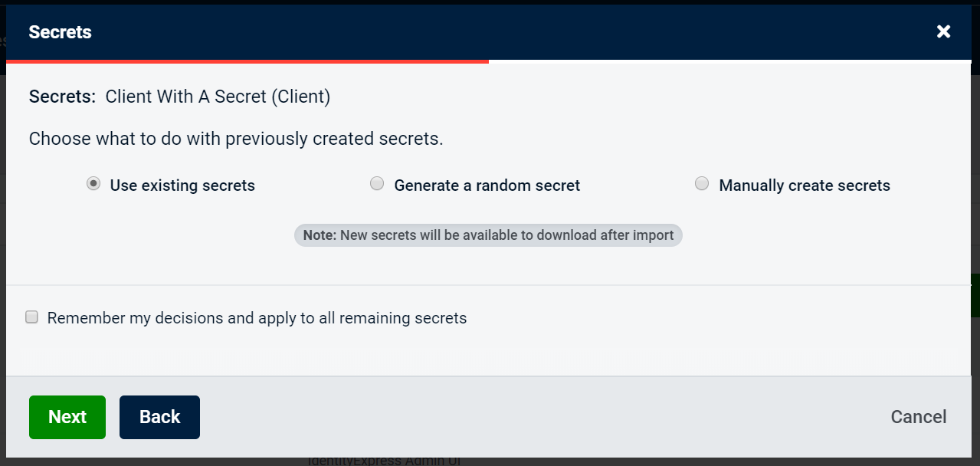Screen dimensions: 980x466
Task: Click the Secrets dialog title
Action: coord(60,32)
